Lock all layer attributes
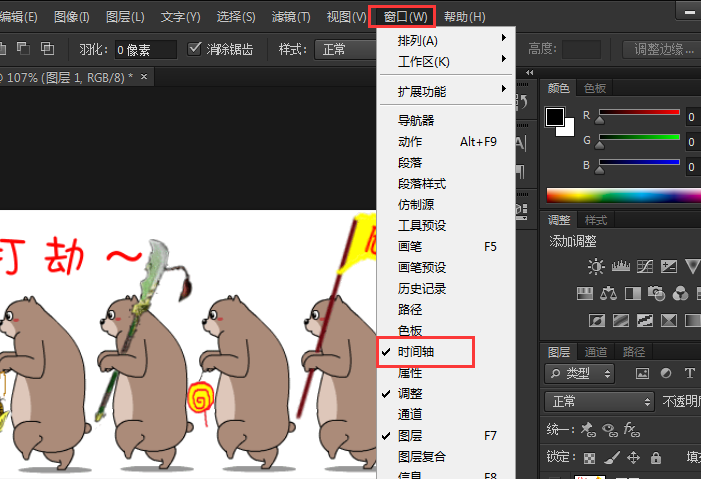The image size is (701, 479). (656, 458)
